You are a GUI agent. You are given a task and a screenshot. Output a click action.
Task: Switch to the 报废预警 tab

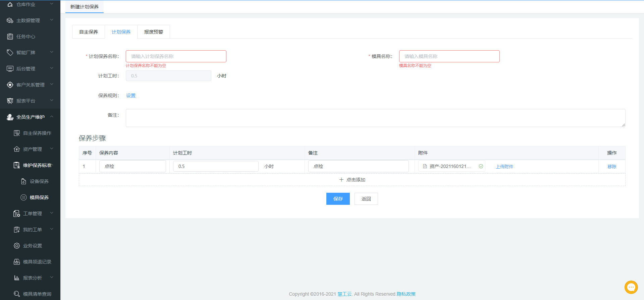point(153,32)
